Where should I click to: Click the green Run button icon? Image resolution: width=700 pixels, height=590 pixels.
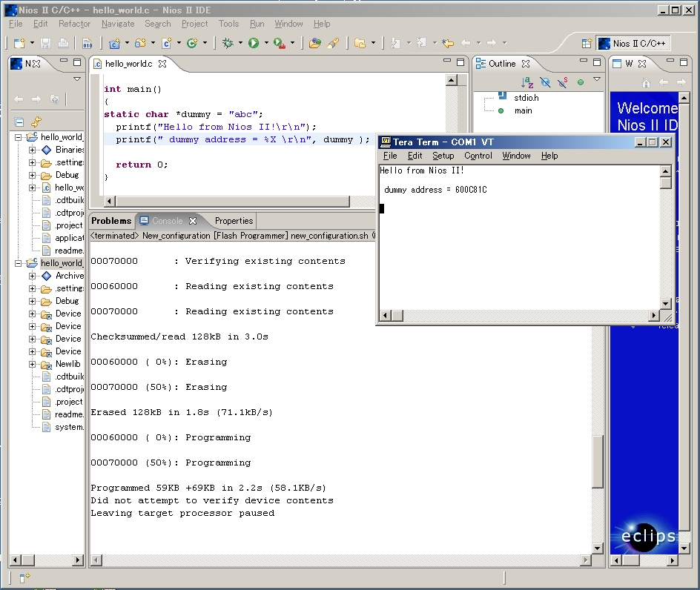point(254,44)
